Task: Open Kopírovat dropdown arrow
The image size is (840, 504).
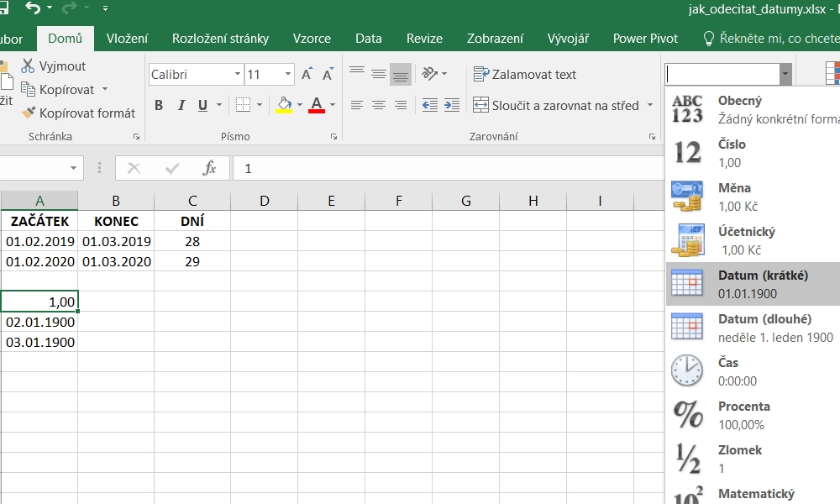Action: pyautogui.click(x=105, y=89)
